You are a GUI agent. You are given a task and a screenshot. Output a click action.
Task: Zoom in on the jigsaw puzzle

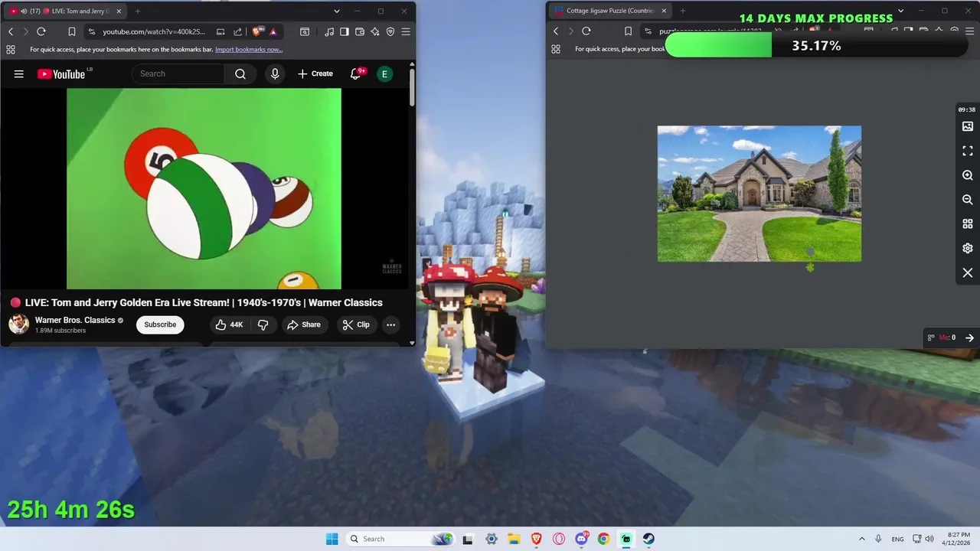pyautogui.click(x=968, y=175)
